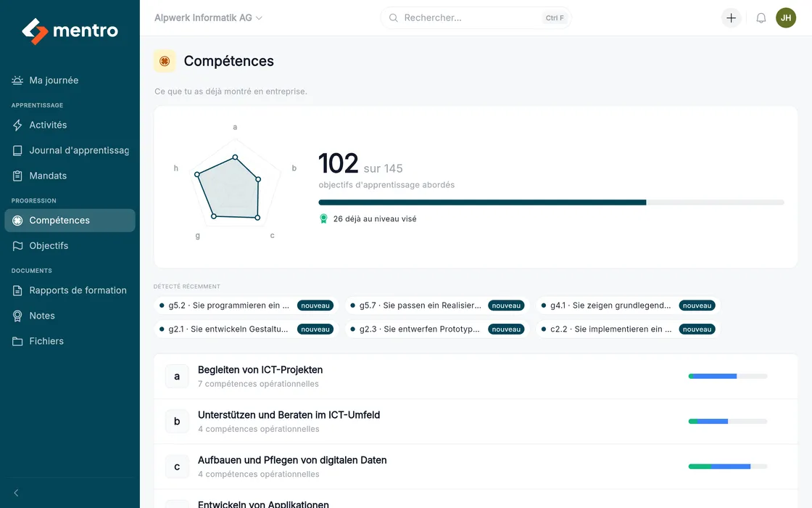812x508 pixels.
Task: Click progress bar for Unterstützen und Beraten
Action: pos(728,422)
